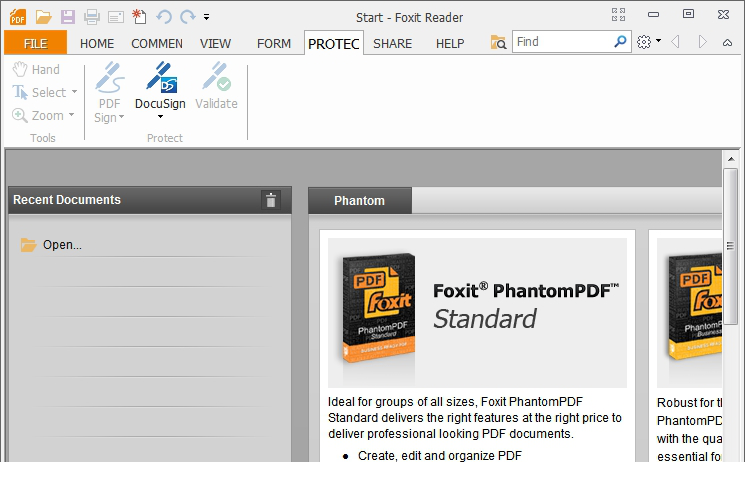Click the 'Recent Documents' panel header
Viewport: 745px width, 480px height.
coord(150,200)
